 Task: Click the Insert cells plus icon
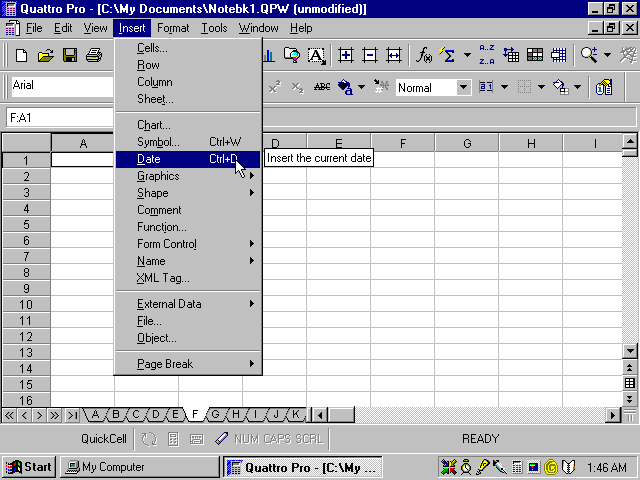345,55
